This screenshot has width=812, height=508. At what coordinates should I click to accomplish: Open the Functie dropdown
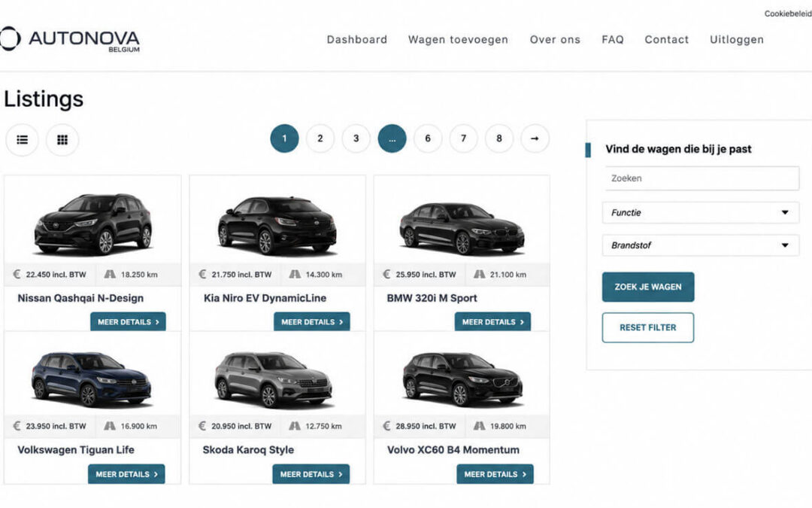point(701,212)
